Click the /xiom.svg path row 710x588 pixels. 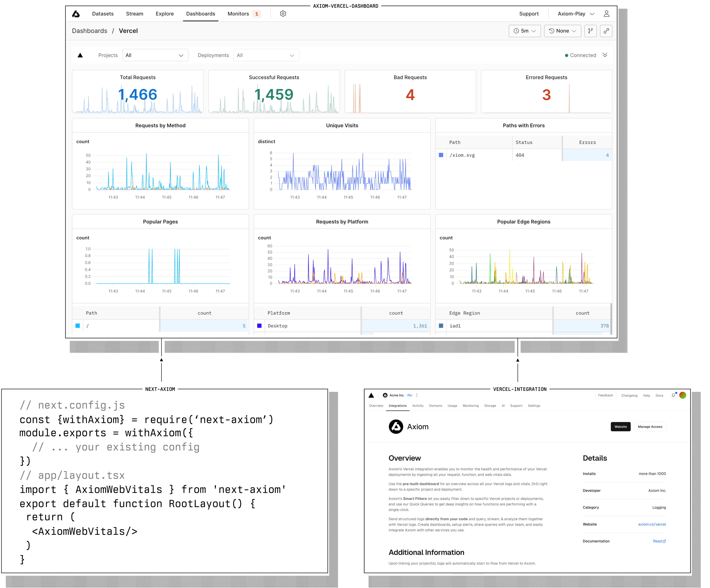click(462, 155)
